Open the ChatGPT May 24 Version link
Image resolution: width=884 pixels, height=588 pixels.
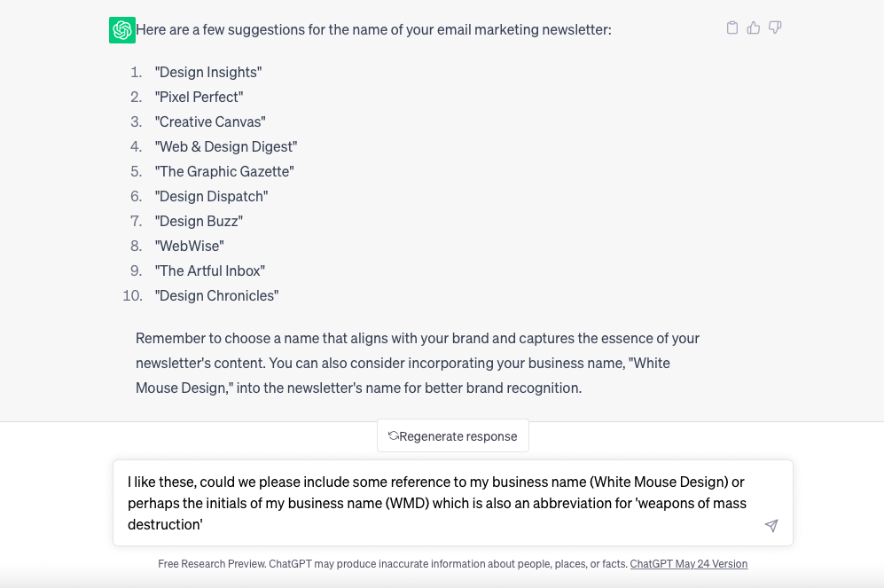[x=688, y=564]
